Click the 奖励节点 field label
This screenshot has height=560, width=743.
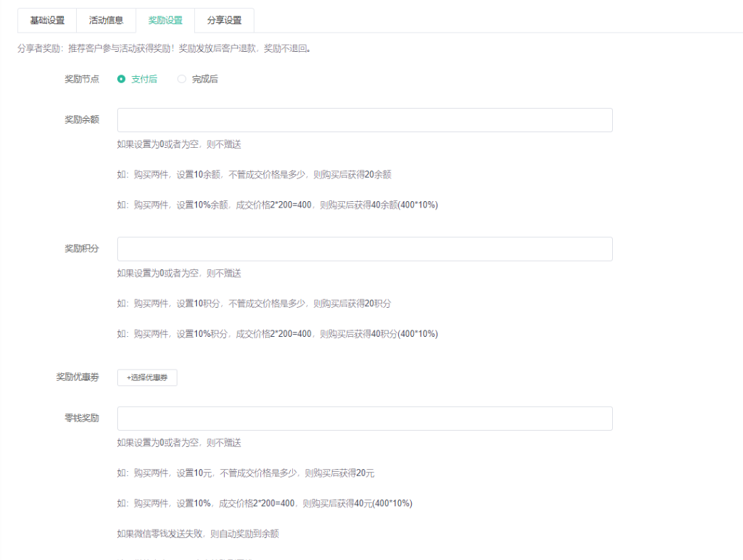click(x=82, y=79)
